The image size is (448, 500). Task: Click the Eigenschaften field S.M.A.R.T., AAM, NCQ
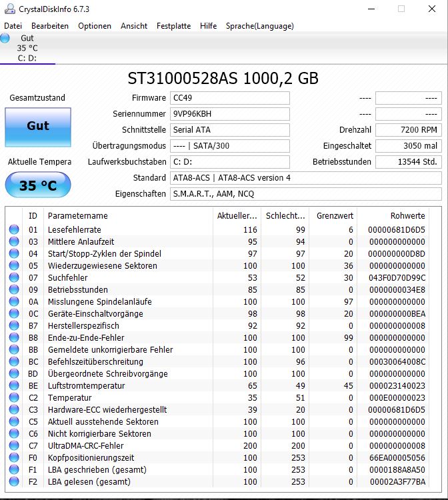[x=306, y=193]
